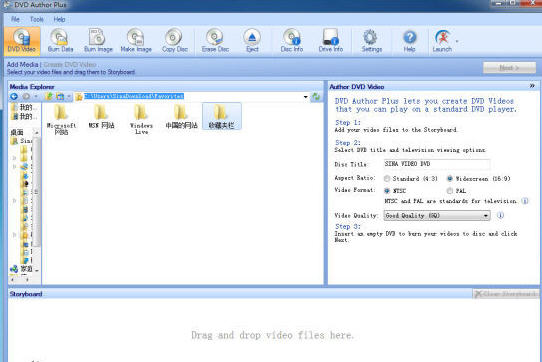
Task: Show Disc Info
Action: pos(292,41)
